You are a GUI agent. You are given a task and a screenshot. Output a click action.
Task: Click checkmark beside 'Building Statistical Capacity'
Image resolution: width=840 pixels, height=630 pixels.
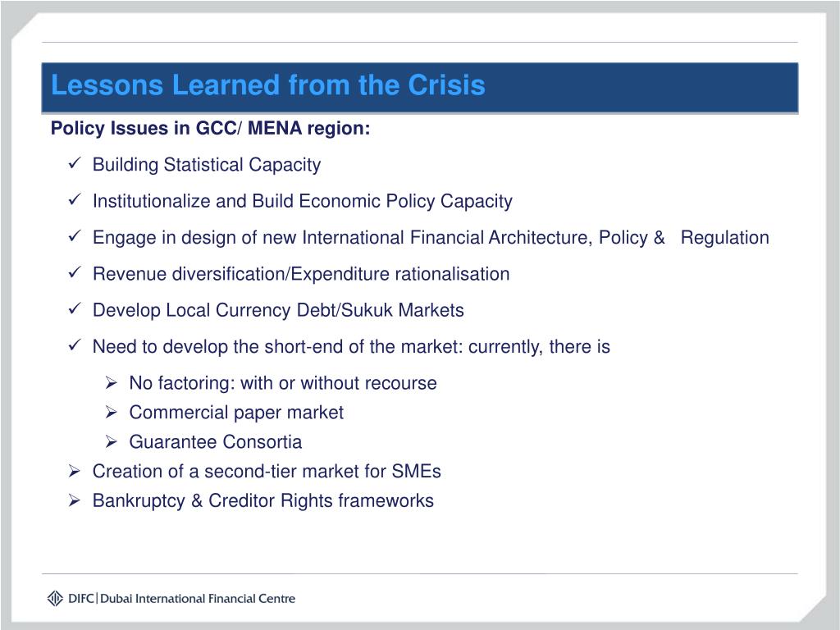coord(75,162)
